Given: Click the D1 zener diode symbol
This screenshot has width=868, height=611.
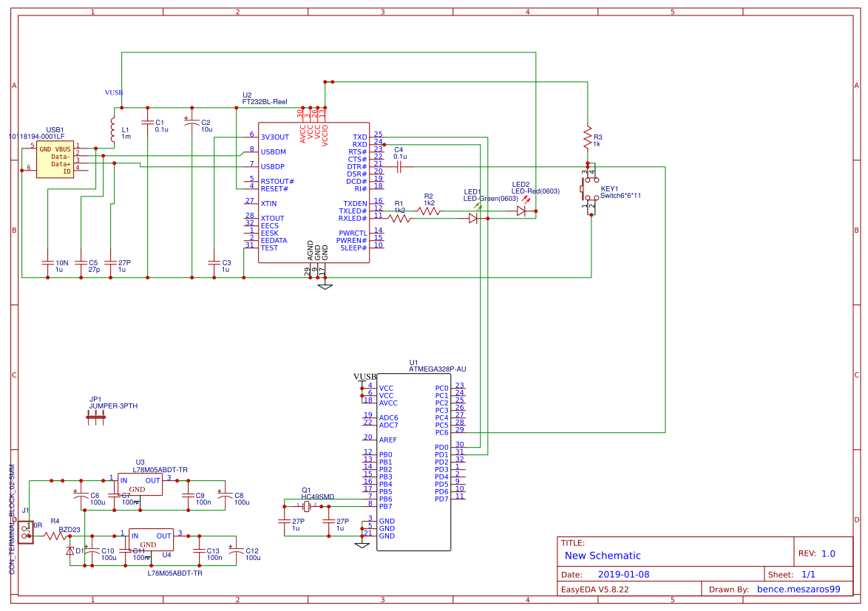Looking at the screenshot, I should (x=70, y=550).
